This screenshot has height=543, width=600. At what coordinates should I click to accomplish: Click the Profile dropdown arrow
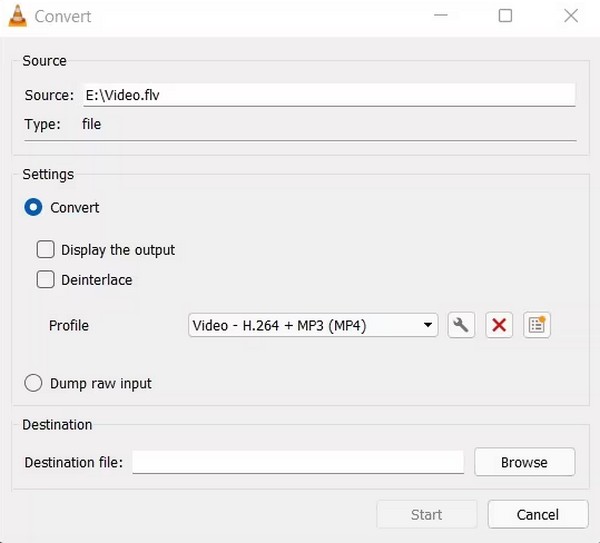tap(428, 325)
